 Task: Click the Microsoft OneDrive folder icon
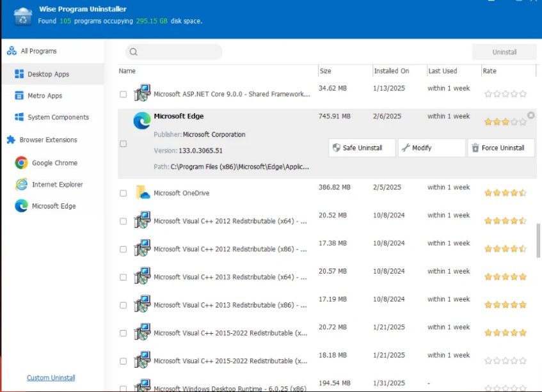click(142, 193)
